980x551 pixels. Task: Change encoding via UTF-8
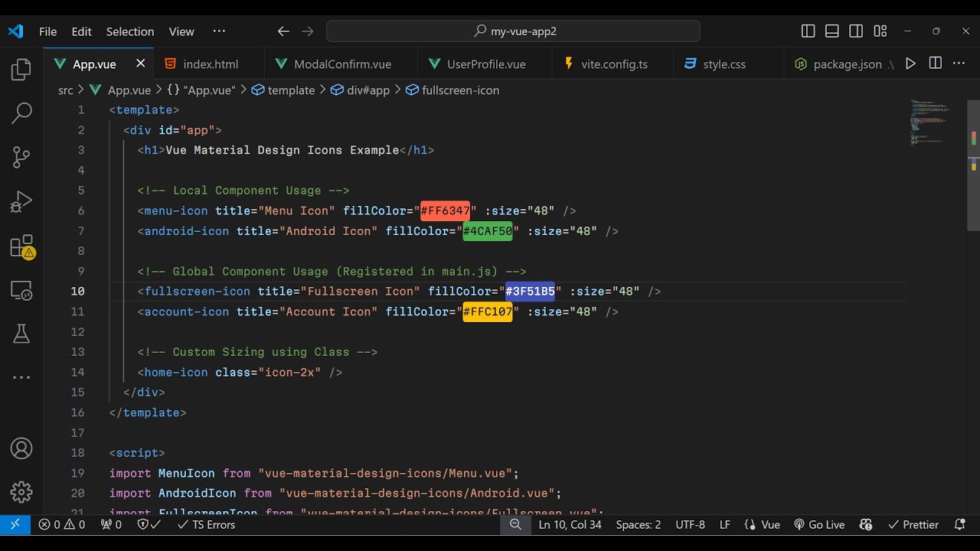691,524
